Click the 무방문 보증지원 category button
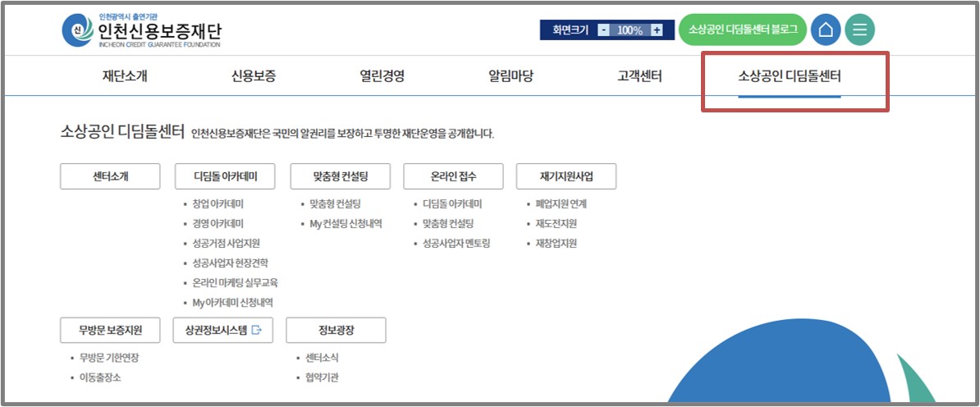Viewport: 980px width, 407px height. click(x=110, y=330)
